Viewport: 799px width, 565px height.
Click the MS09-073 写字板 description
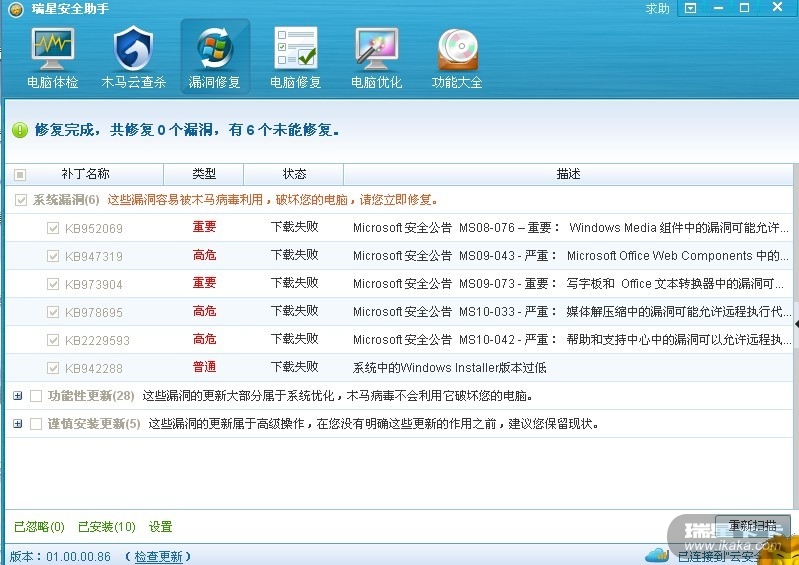coord(568,284)
